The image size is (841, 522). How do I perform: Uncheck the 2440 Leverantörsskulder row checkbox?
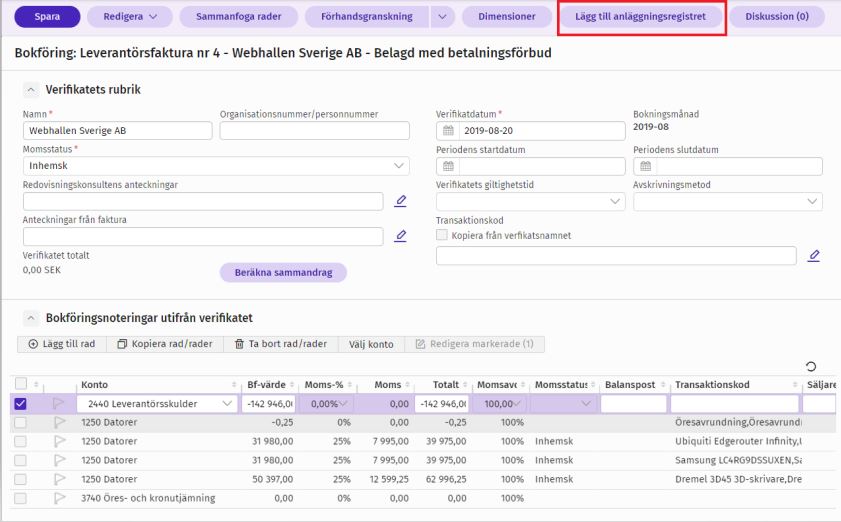click(x=20, y=403)
